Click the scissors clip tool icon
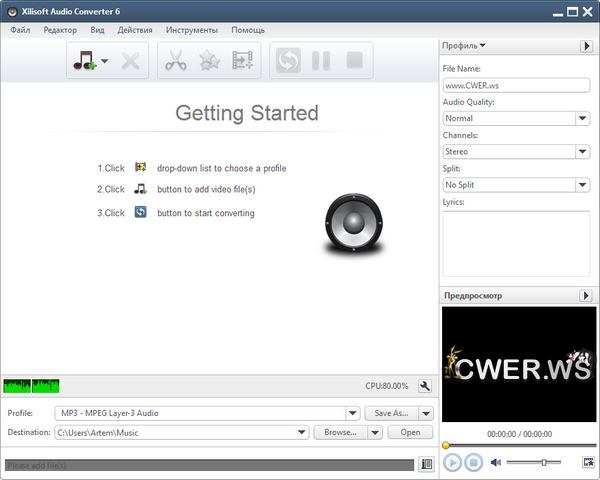The image size is (600, 480). (x=176, y=61)
